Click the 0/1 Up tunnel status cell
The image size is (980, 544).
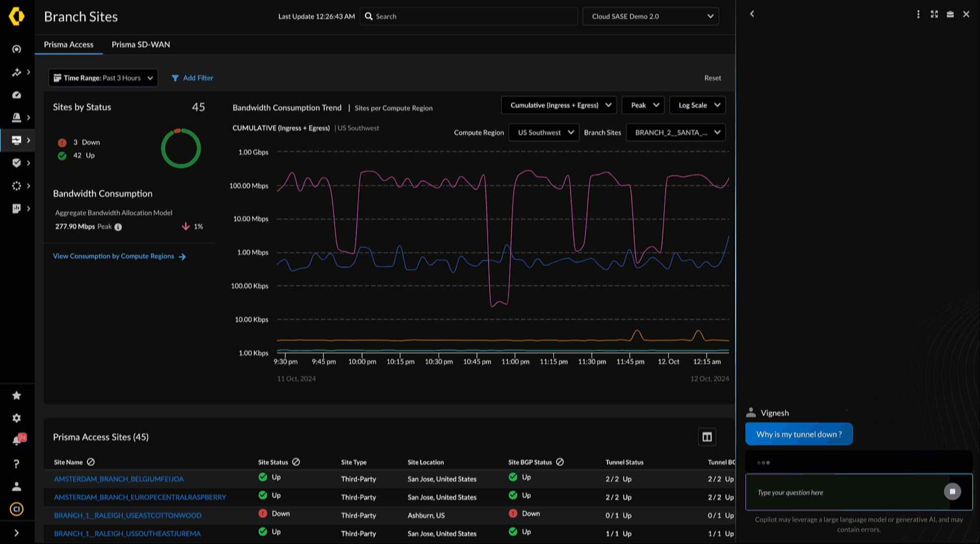pyautogui.click(x=618, y=515)
